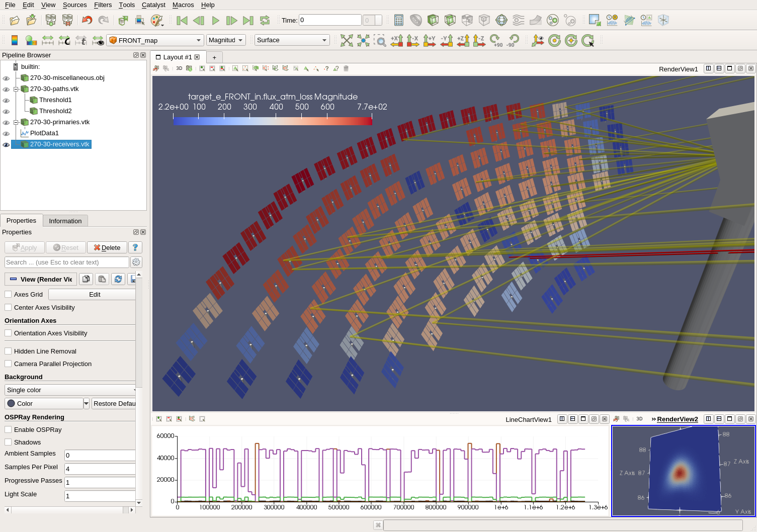Rotate view 90 degrees clockwise
The height and width of the screenshot is (532, 757).
tap(496, 41)
